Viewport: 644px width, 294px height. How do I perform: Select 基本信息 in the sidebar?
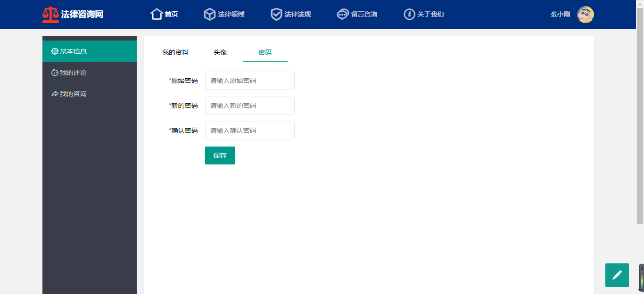(x=90, y=51)
